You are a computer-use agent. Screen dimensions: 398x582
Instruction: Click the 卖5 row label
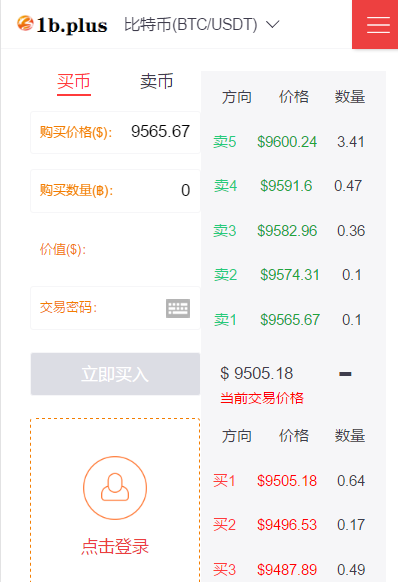tap(225, 142)
